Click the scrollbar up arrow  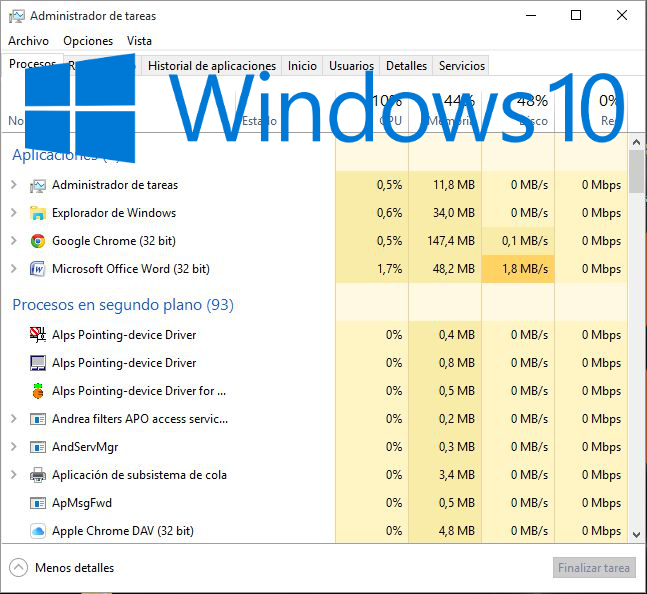point(636,143)
